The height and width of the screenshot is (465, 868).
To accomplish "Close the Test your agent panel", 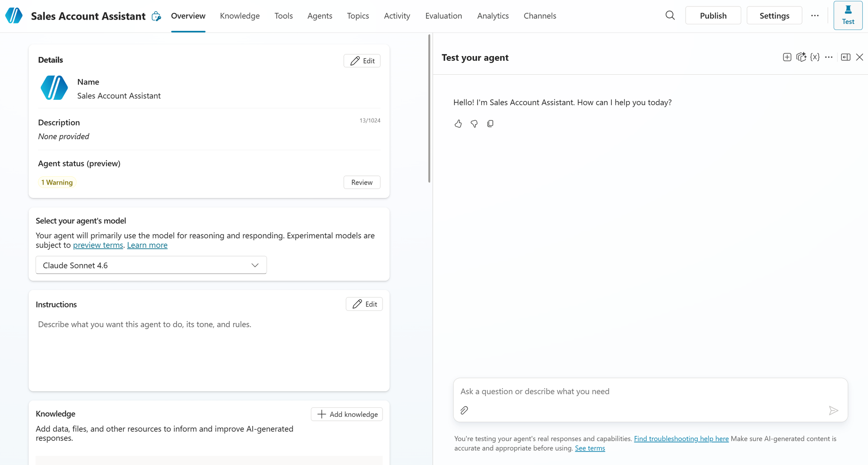I will [x=859, y=57].
